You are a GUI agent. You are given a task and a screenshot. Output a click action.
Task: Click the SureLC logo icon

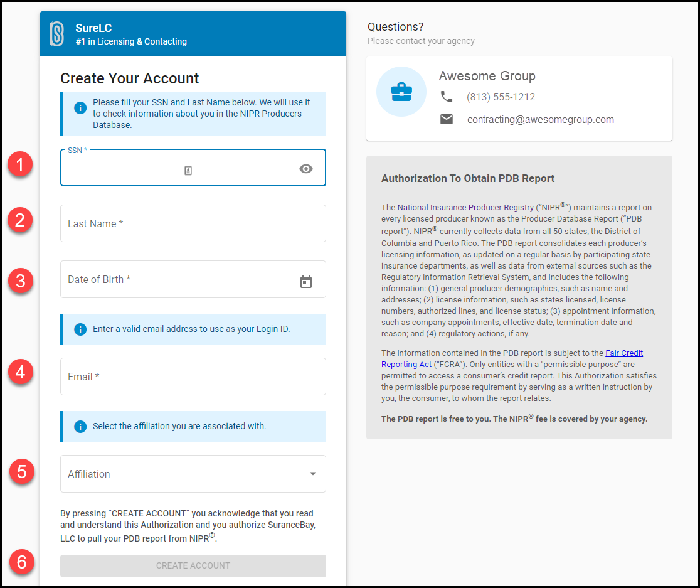click(57, 34)
